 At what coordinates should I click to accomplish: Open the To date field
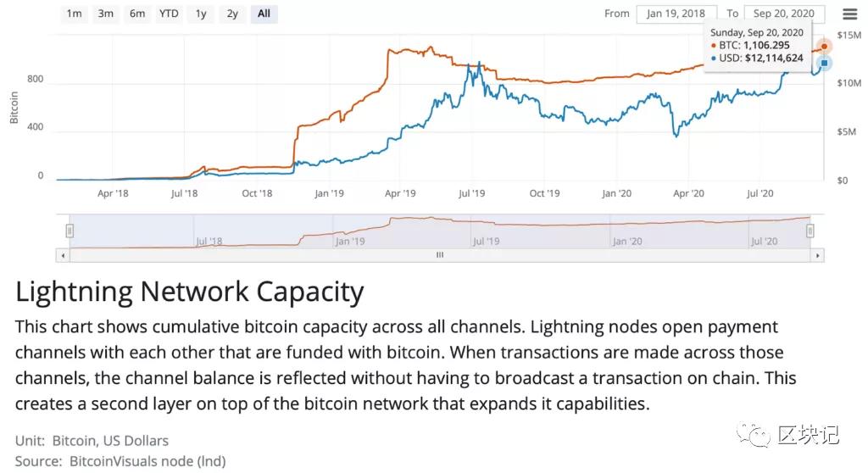(x=784, y=14)
